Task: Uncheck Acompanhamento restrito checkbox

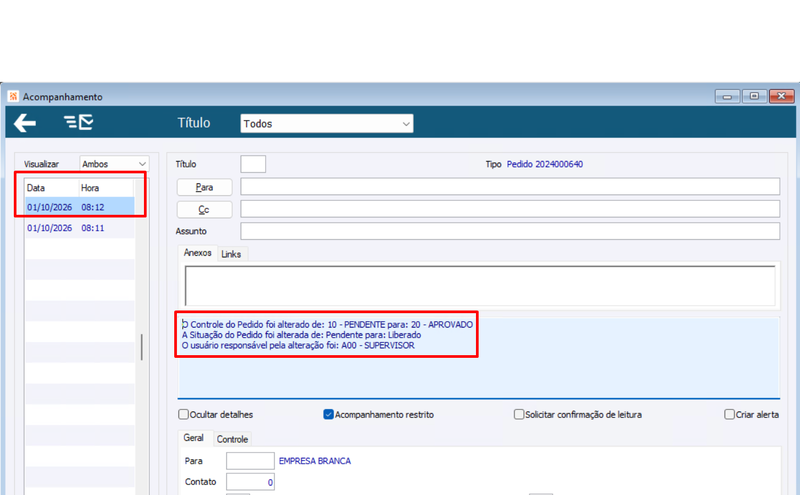Action: coord(329,414)
